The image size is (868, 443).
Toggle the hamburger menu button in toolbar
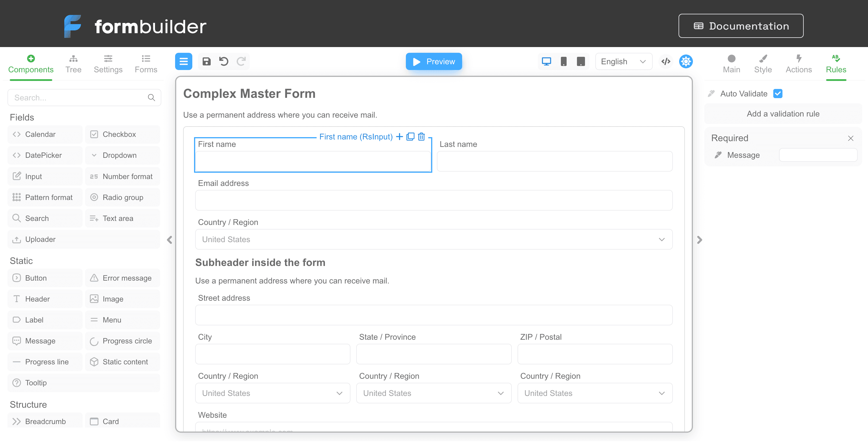[184, 62]
